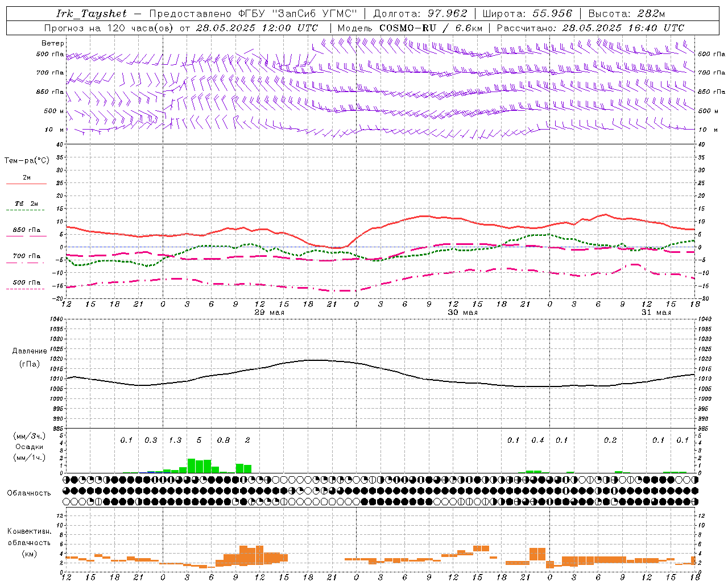This screenshot has width=728, height=582.
Task: Select the 0.8 precipitation total value
Action: tap(224, 440)
